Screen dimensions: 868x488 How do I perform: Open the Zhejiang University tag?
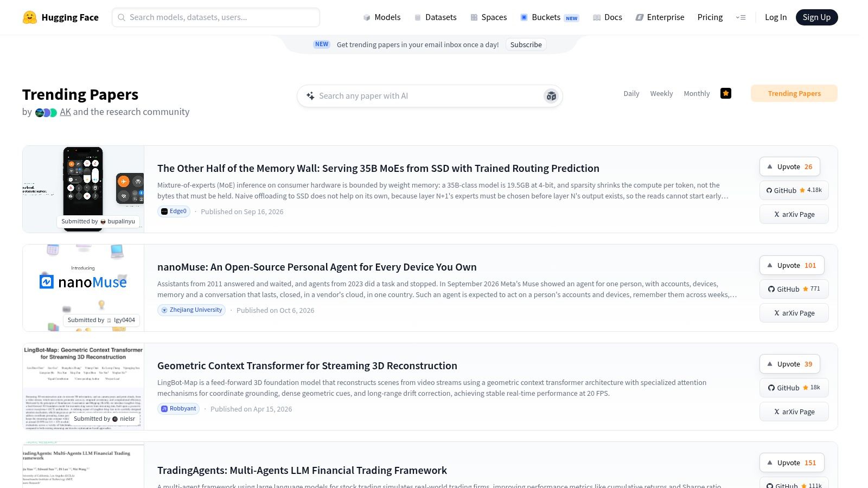click(x=192, y=310)
